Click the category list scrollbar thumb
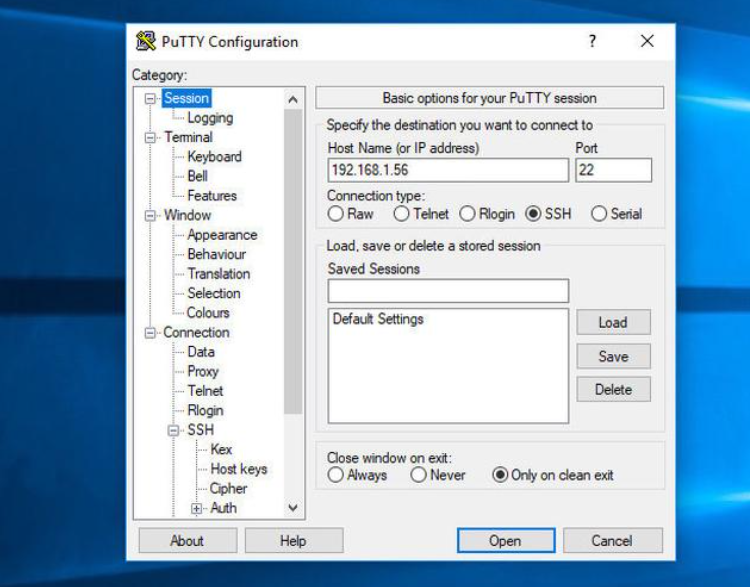Viewport: 750px width, 587px height. (x=293, y=262)
